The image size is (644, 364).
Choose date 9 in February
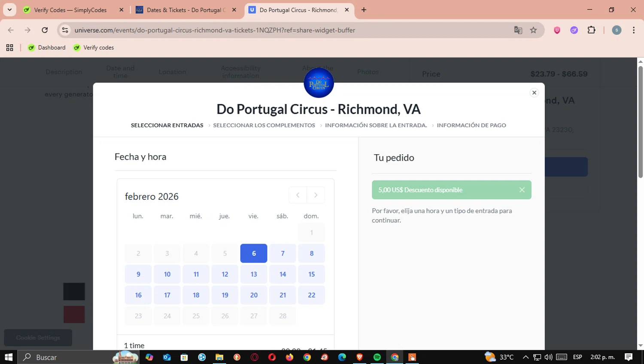click(x=138, y=274)
